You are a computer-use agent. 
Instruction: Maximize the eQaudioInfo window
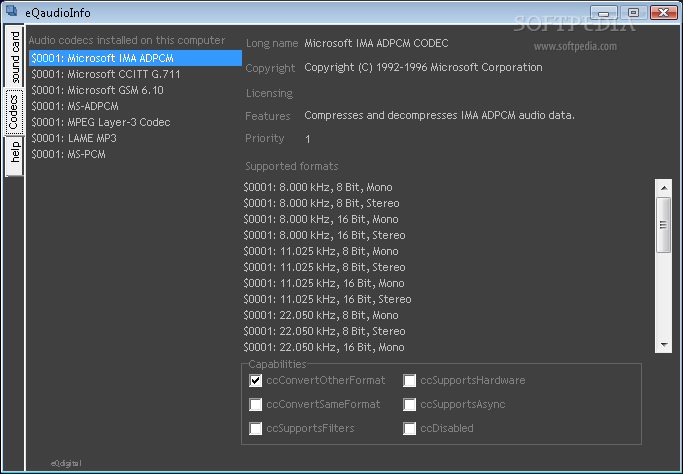click(633, 13)
